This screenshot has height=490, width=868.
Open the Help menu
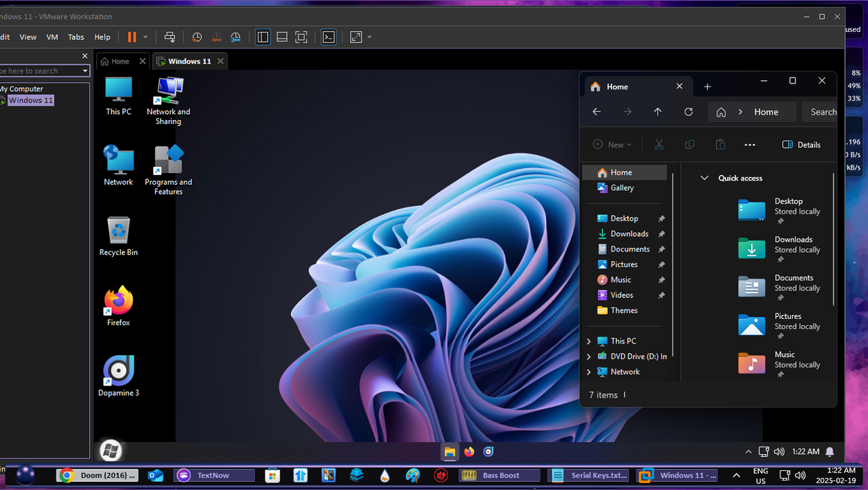coord(102,37)
